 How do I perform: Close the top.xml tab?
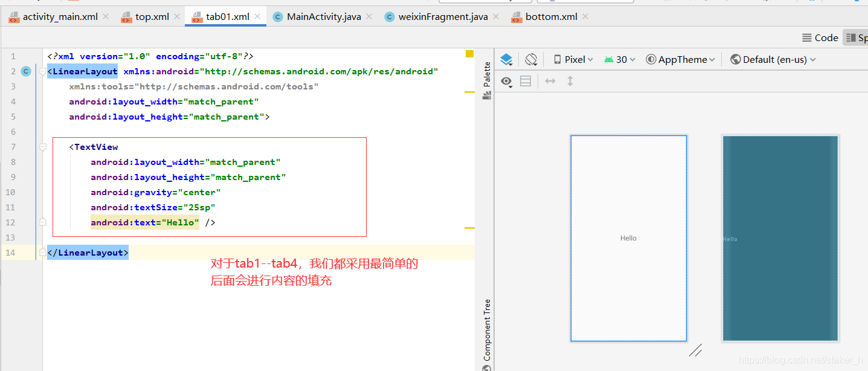pos(178,17)
